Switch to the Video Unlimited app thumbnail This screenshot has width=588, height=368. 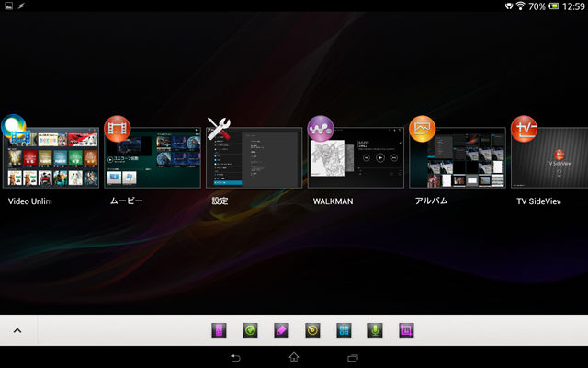point(51,157)
